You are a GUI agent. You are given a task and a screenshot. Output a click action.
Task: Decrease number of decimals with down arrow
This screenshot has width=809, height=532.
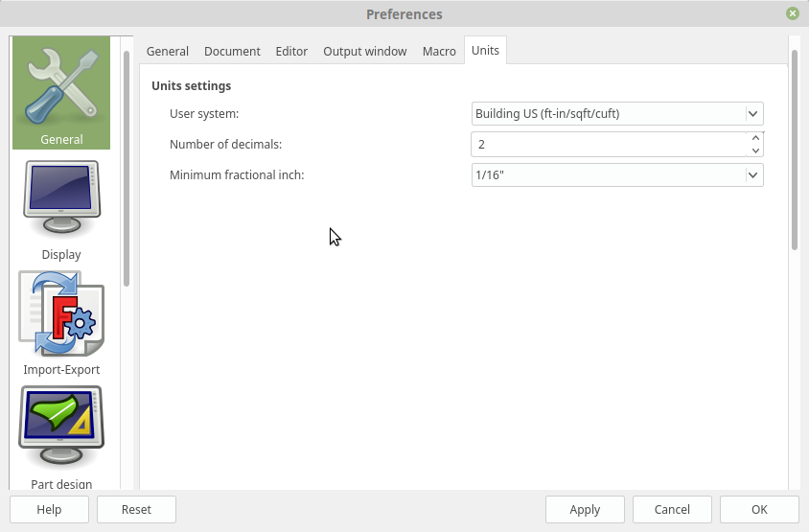pos(755,150)
